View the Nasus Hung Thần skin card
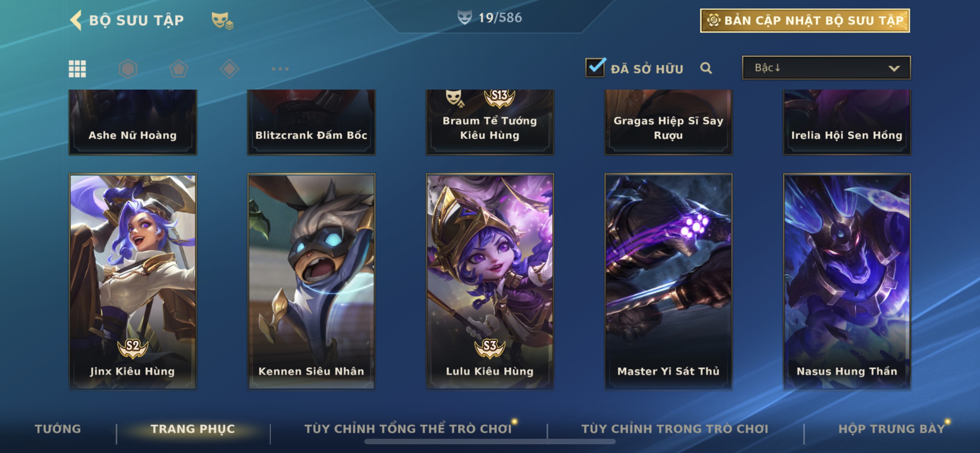Screen dimensions: 980x453 click(x=847, y=281)
